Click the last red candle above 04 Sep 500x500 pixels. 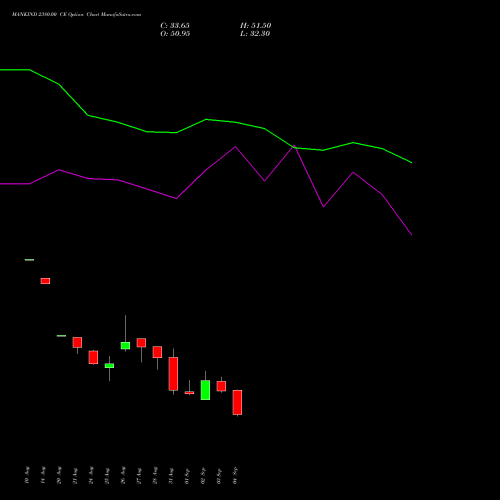237,402
